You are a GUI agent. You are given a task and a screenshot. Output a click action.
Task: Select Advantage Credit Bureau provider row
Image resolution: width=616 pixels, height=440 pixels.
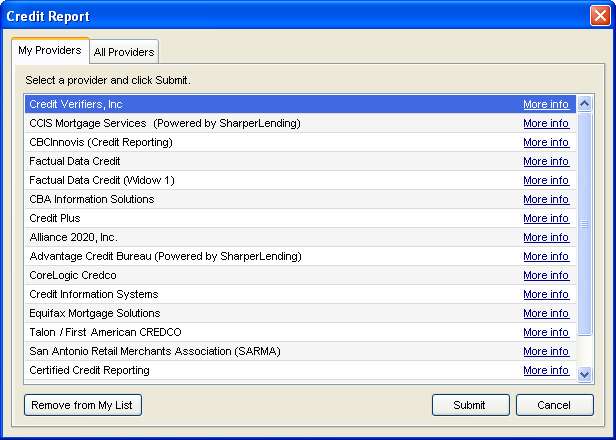pos(165,256)
